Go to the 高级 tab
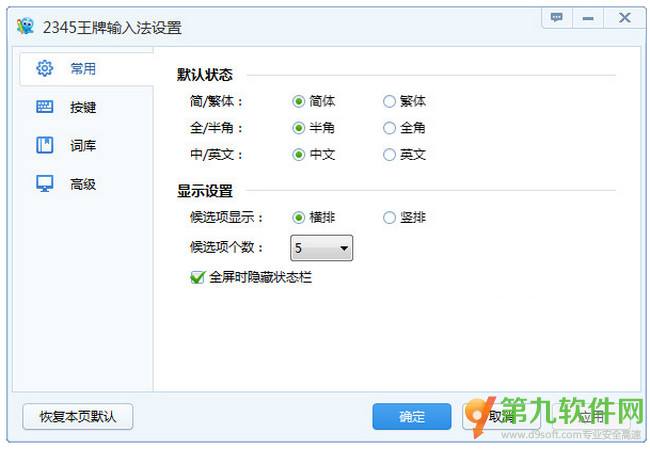The height and width of the screenshot is (449, 650). coord(87,184)
